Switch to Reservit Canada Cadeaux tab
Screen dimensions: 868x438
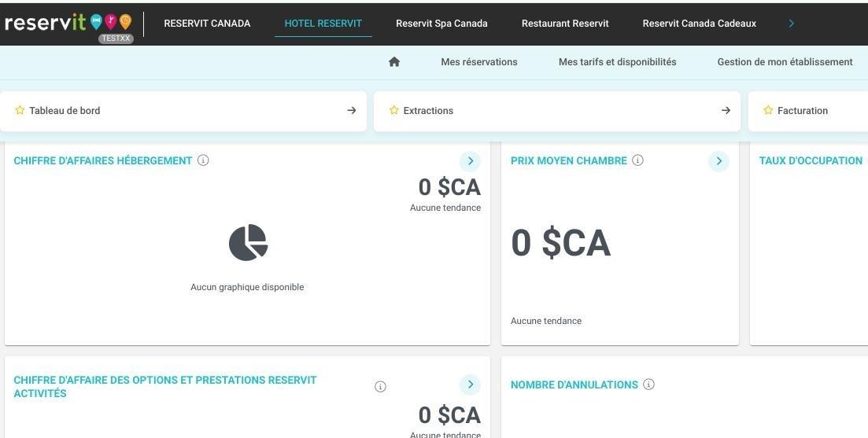(699, 24)
